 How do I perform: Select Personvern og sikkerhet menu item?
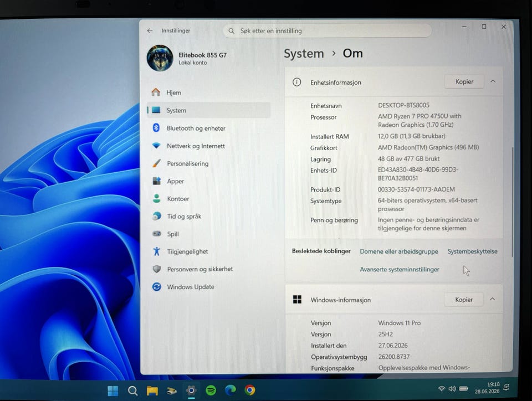[209, 269]
